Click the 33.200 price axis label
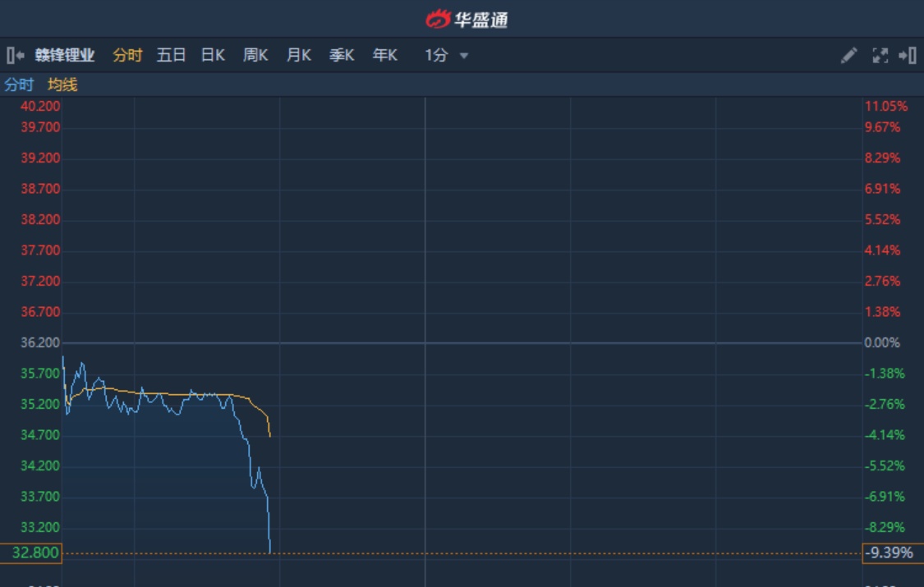924x587 pixels. pos(40,527)
